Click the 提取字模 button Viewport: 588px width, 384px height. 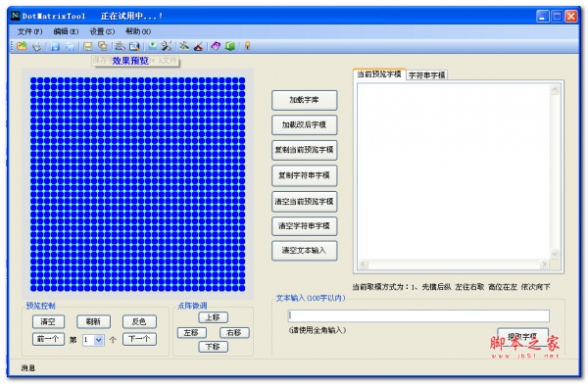click(522, 336)
